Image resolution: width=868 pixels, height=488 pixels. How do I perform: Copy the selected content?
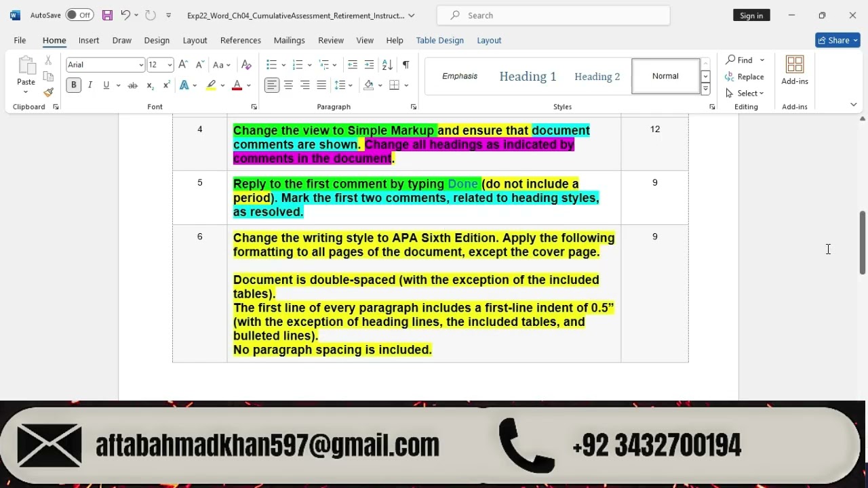(48, 77)
